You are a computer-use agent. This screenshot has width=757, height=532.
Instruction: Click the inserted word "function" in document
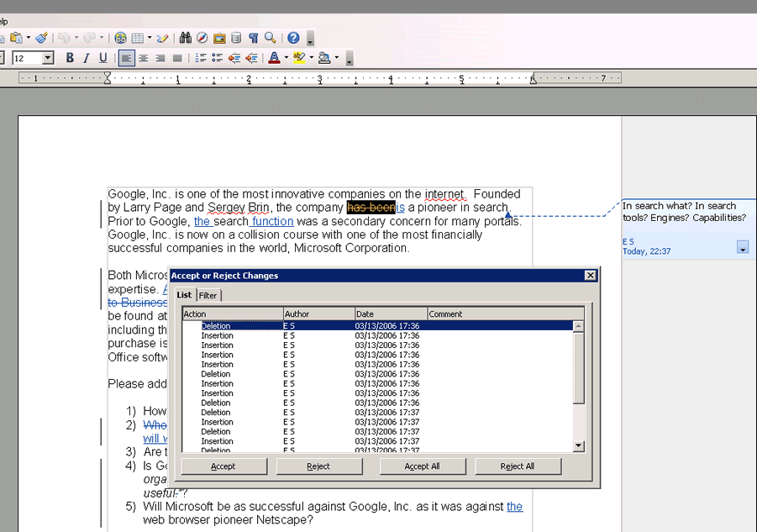(x=273, y=221)
